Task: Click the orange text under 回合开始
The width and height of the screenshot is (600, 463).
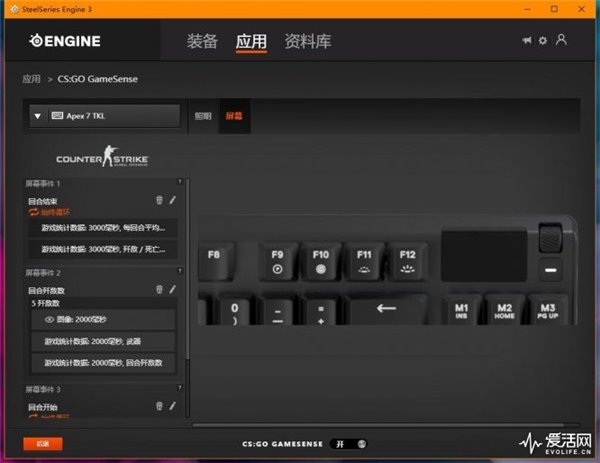Action: (54, 416)
